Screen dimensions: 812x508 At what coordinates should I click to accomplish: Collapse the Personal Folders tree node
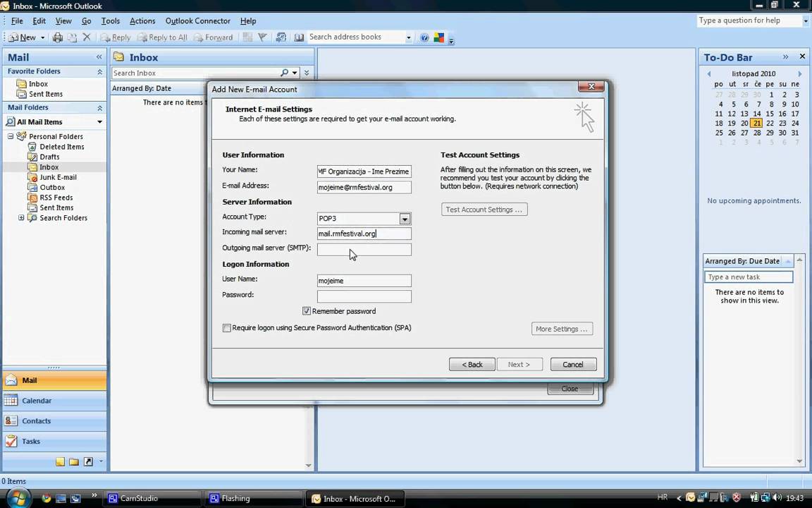[x=11, y=136]
